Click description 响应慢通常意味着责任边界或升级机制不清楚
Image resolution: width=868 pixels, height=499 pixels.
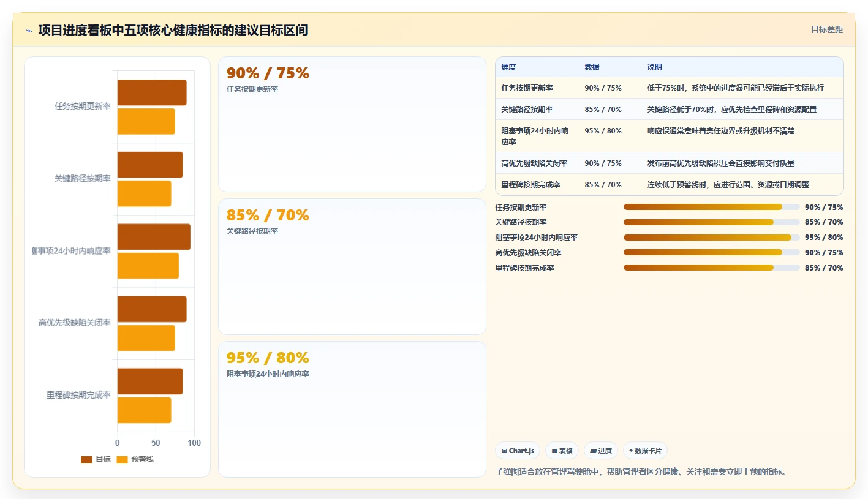pos(720,131)
